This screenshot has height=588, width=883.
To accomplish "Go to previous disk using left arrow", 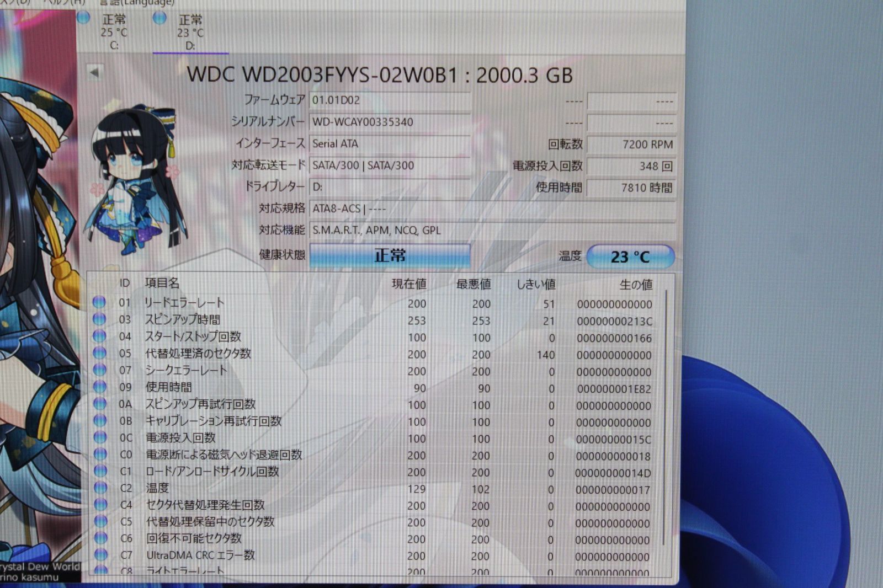I will pyautogui.click(x=94, y=72).
